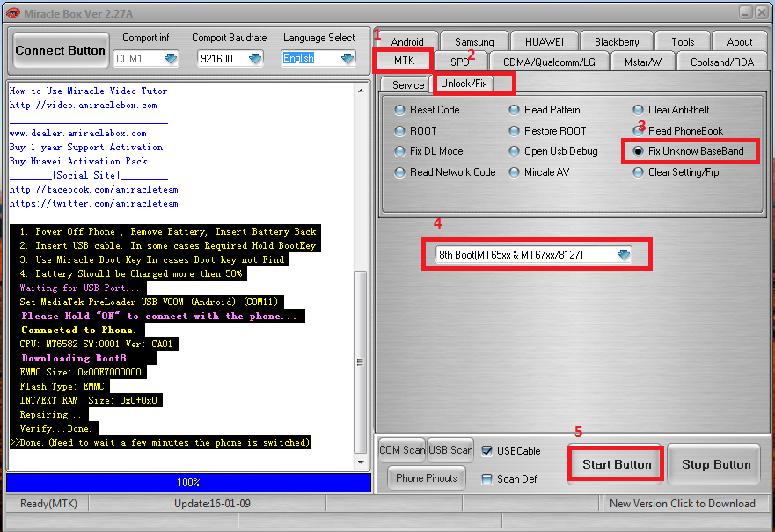
Task: Select the Mstar/W tab
Action: [x=642, y=62]
